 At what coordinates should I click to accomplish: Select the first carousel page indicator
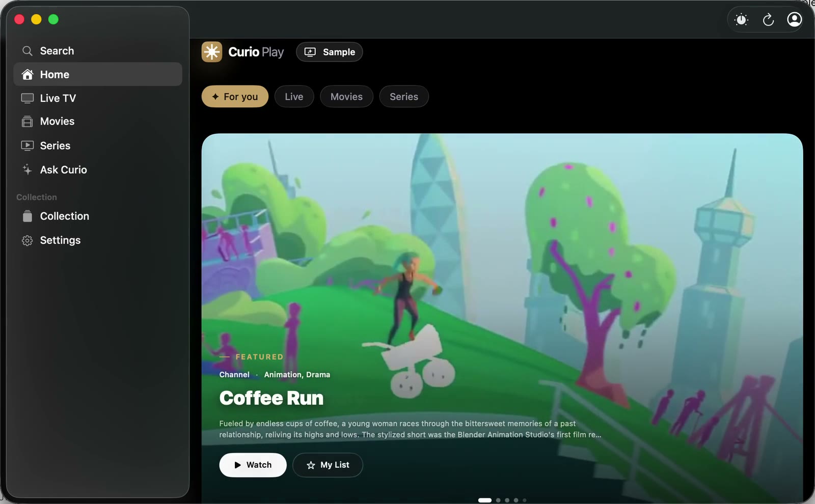tap(485, 500)
